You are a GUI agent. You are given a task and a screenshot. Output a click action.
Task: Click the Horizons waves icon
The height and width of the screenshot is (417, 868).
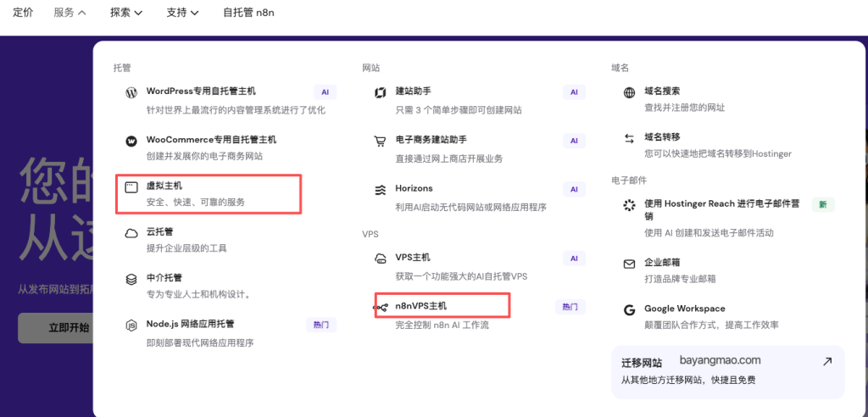[x=381, y=190]
